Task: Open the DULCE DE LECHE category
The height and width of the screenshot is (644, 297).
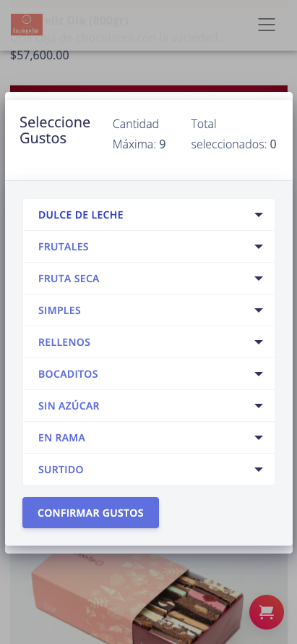Action: pyautogui.click(x=81, y=215)
